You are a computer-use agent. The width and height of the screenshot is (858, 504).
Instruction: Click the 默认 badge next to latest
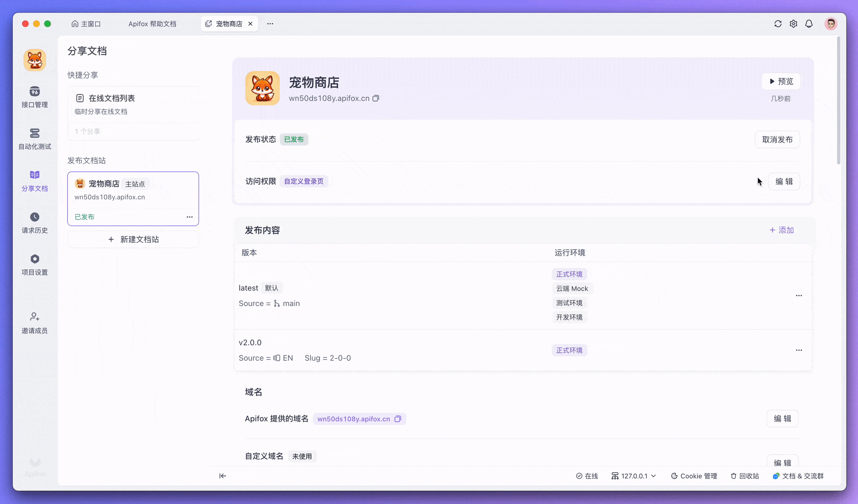[271, 288]
